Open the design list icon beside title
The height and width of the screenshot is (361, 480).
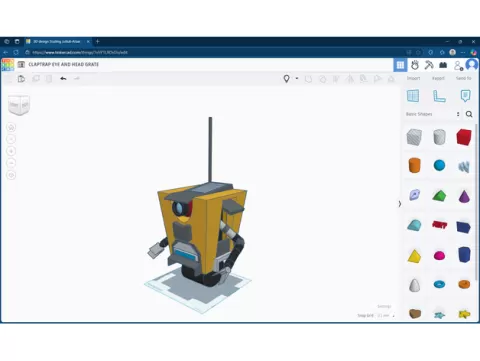[x=21, y=64]
